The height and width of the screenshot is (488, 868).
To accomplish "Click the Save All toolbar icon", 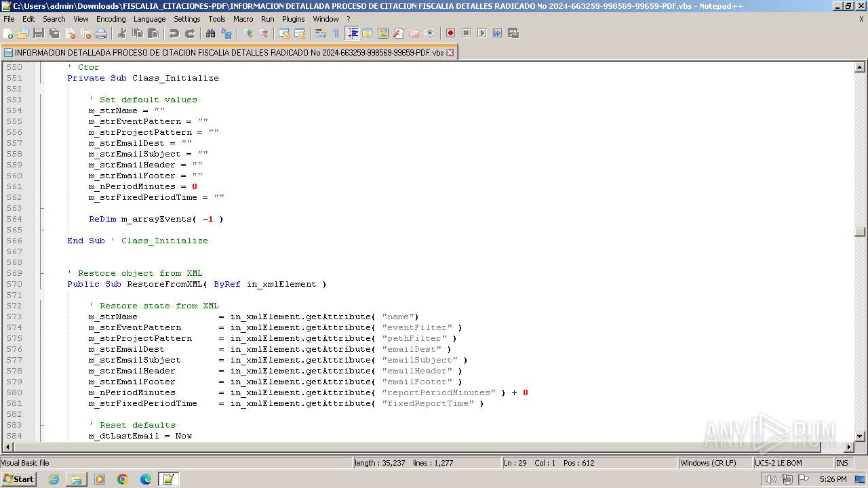I will pyautogui.click(x=54, y=33).
